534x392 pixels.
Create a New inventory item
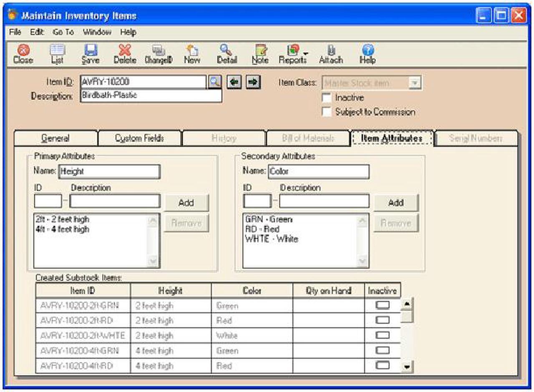point(191,54)
